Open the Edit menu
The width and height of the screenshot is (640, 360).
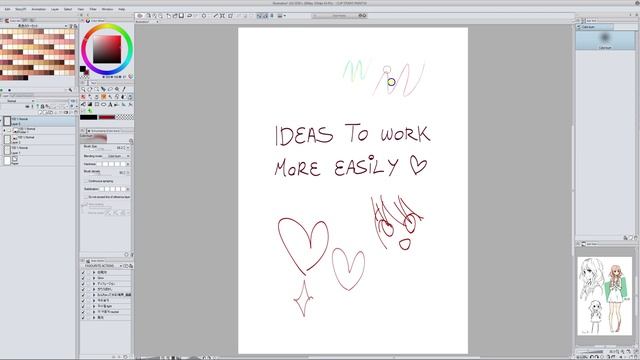8,9
